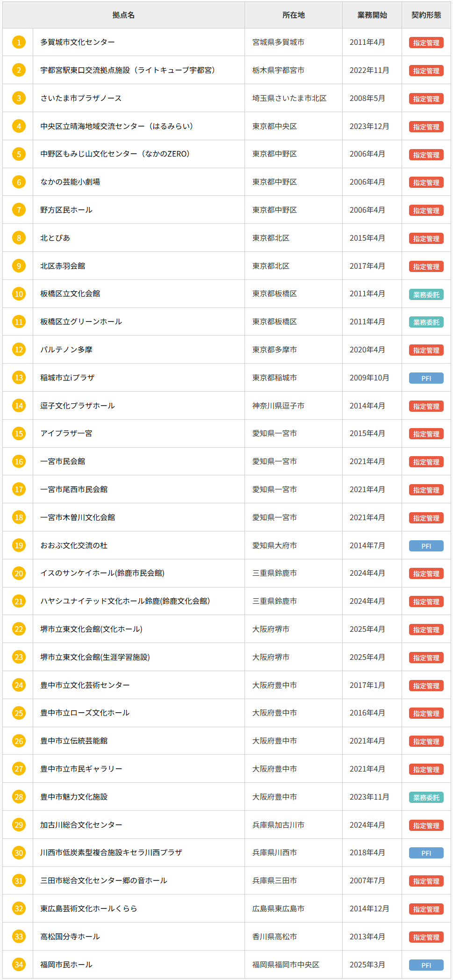Click 指定管理 tag for 多賀城市文化センター
The height and width of the screenshot is (980, 453).
pyautogui.click(x=426, y=43)
